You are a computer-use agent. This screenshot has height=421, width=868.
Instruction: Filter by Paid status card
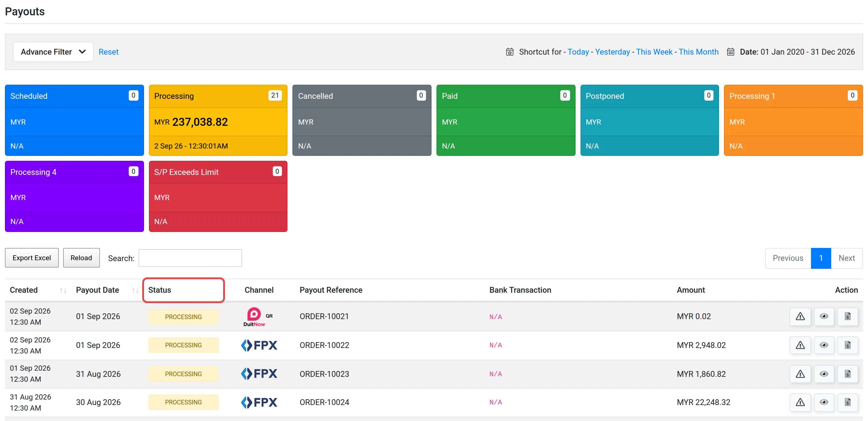point(505,120)
